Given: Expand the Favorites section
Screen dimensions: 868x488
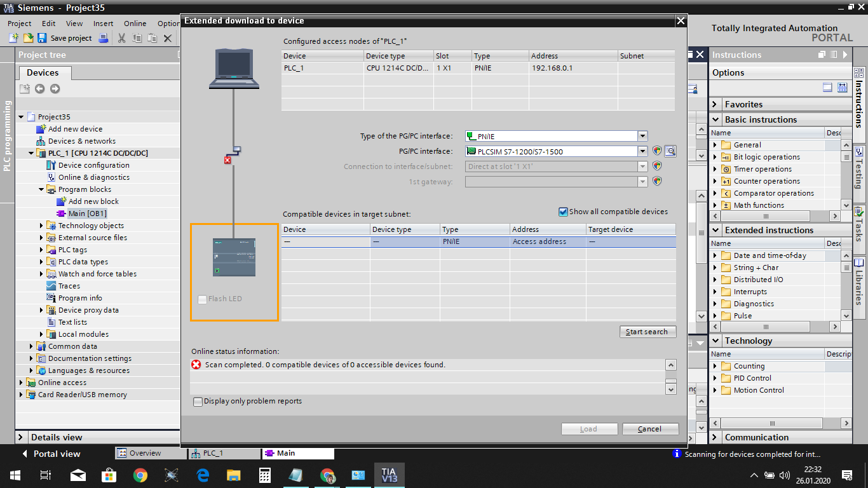Looking at the screenshot, I should [x=715, y=104].
